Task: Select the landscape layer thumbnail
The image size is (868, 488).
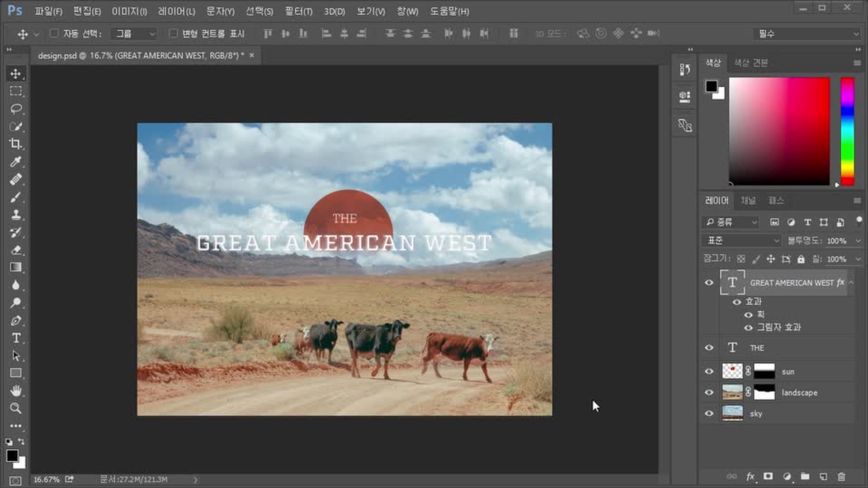Action: coord(732,392)
